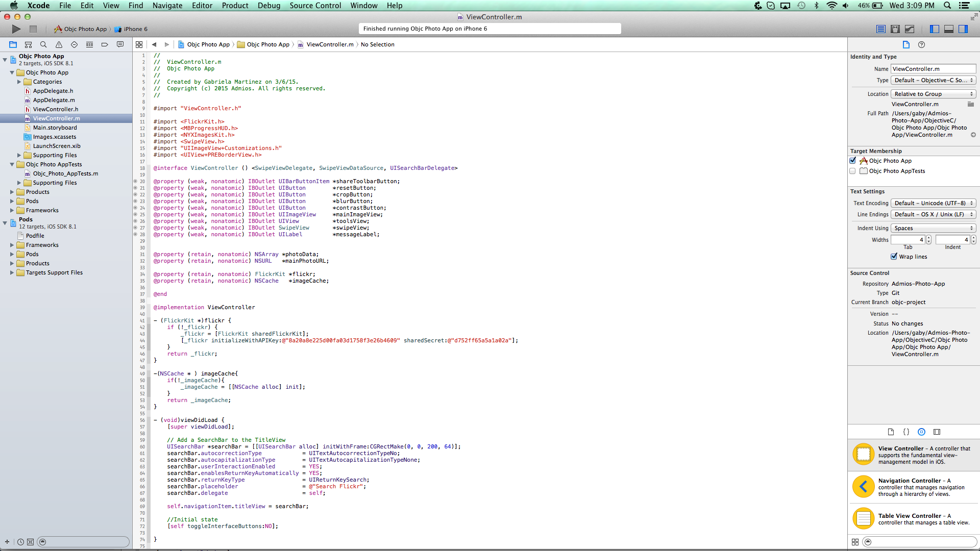This screenshot has width=980, height=551.
Task: Open the file Type dropdown
Action: [x=934, y=80]
